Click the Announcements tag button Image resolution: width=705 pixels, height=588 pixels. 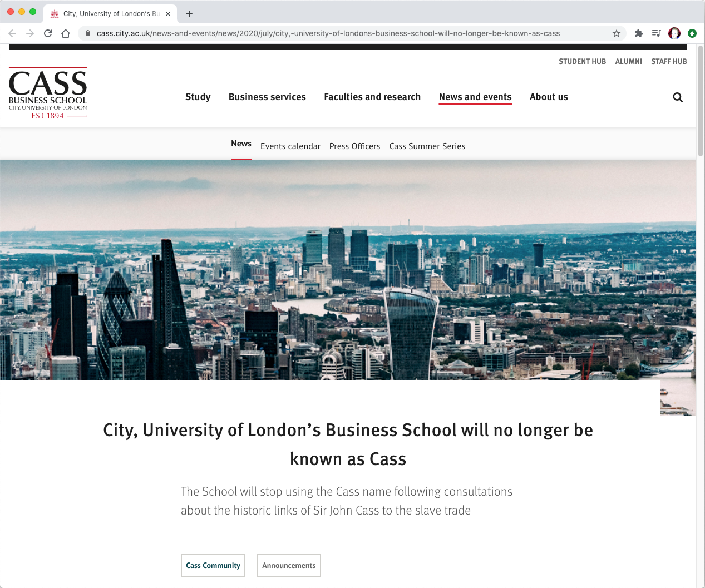(289, 565)
